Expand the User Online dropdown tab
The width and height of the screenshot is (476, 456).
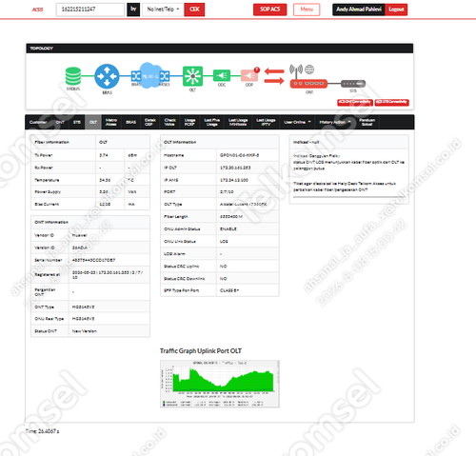click(297, 122)
